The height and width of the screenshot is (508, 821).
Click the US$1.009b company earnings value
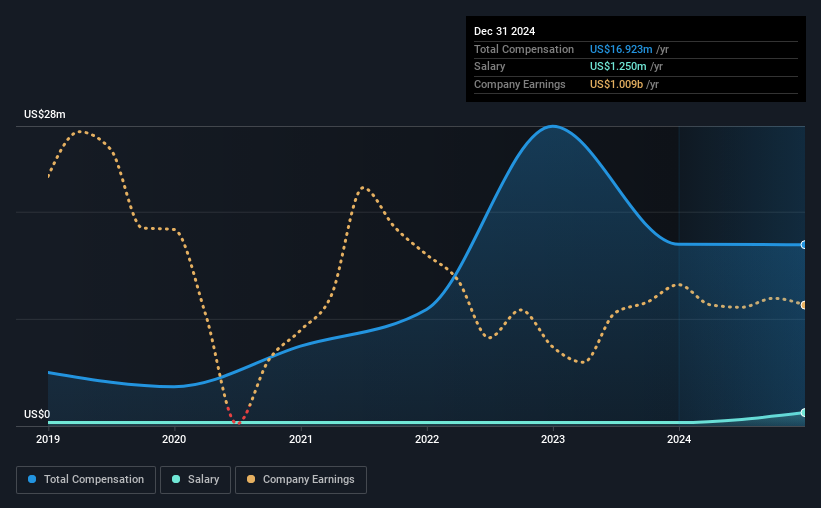click(x=616, y=84)
